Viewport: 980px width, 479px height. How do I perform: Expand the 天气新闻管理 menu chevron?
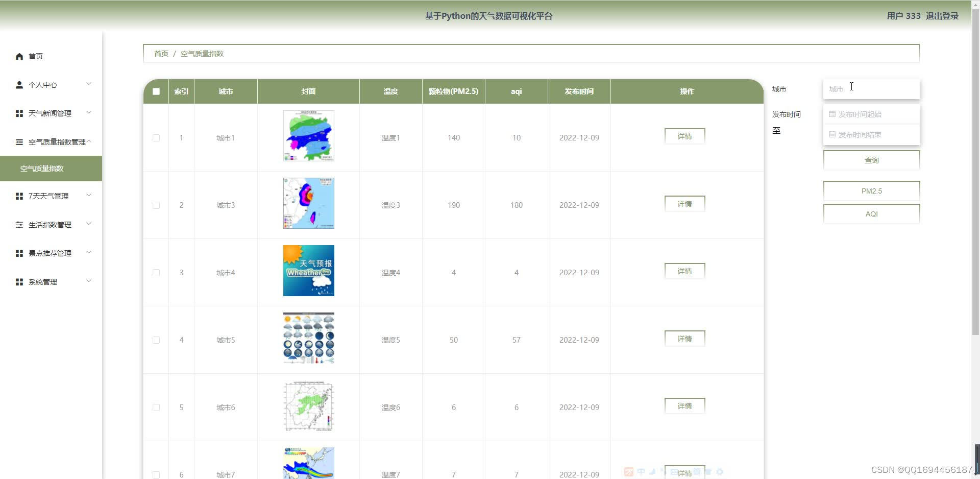(89, 112)
